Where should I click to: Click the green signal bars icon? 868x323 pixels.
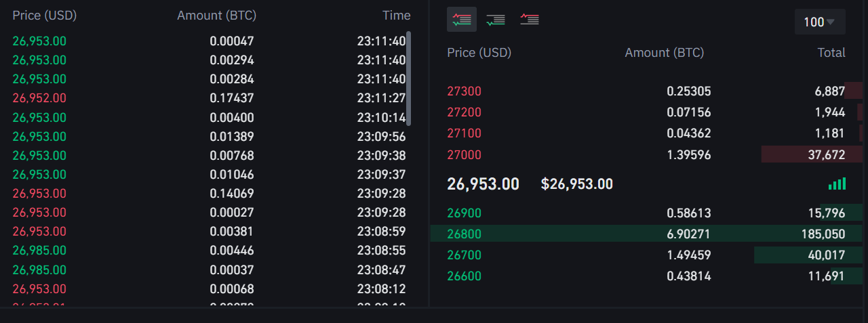[x=837, y=184]
